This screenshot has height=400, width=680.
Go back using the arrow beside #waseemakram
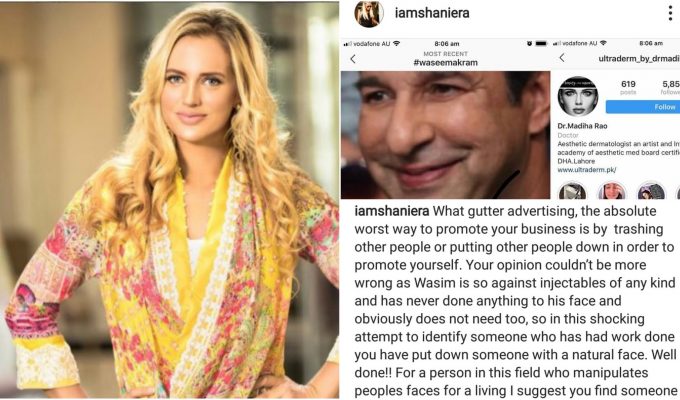[353, 59]
